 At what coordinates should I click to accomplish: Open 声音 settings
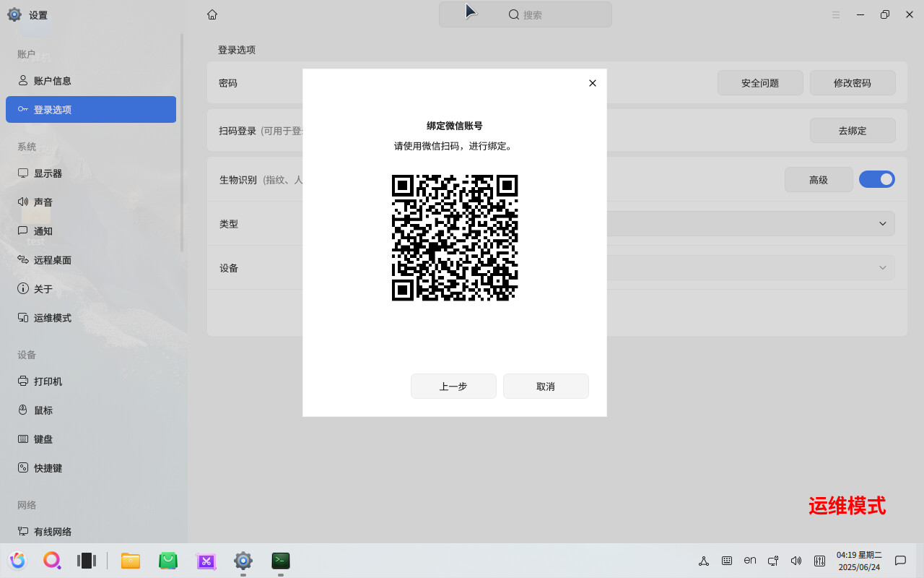(x=91, y=202)
